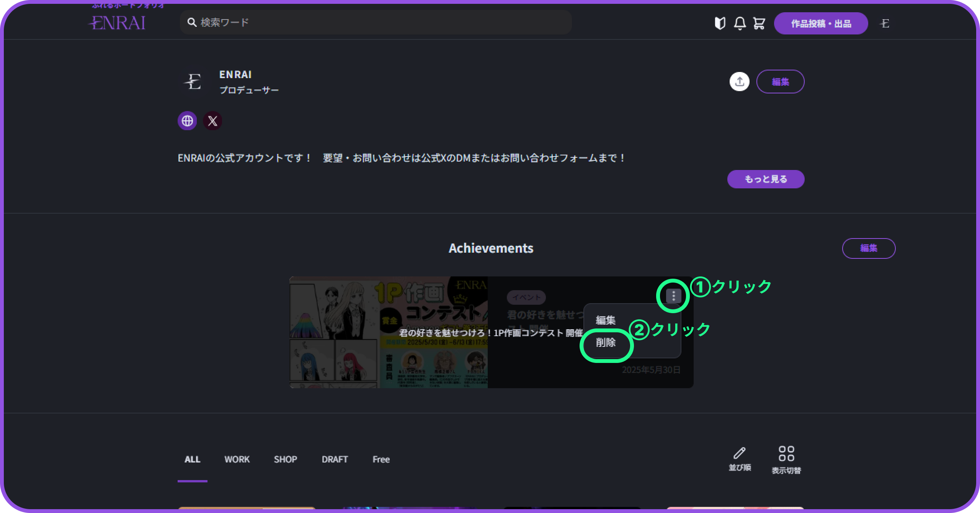Click the ENRAI logo in header
The width and height of the screenshot is (980, 513).
coord(117,23)
